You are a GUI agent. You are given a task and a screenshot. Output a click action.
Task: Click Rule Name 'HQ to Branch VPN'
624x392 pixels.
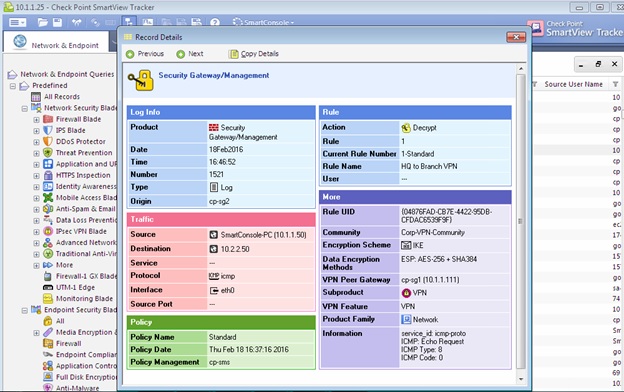tap(429, 166)
